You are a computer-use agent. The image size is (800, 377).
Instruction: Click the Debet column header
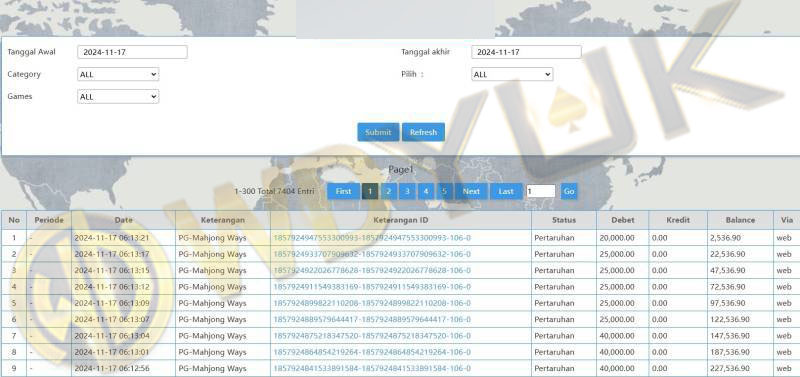tap(623, 220)
